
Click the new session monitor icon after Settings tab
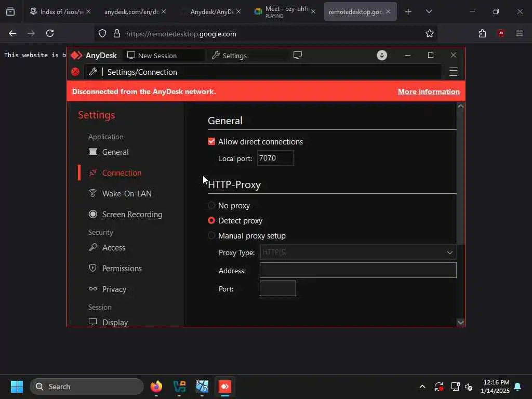point(298,55)
